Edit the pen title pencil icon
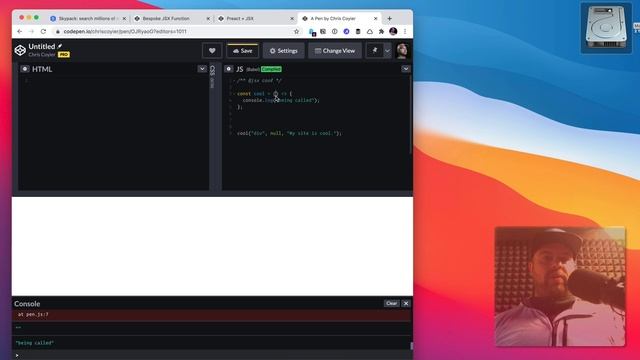The width and height of the screenshot is (640, 360). (60, 46)
